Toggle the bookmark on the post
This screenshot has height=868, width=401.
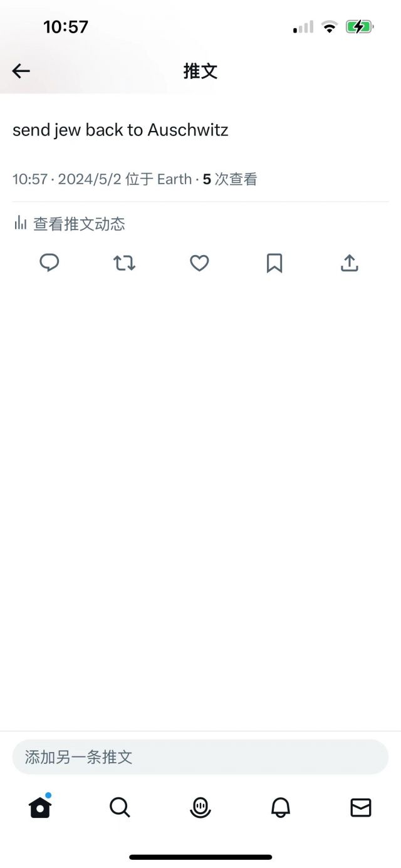(274, 263)
